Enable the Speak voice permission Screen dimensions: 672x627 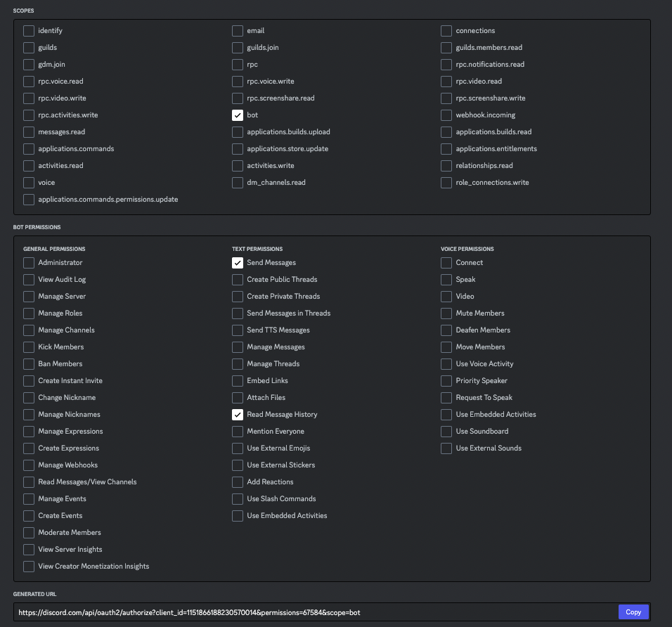pyautogui.click(x=446, y=280)
